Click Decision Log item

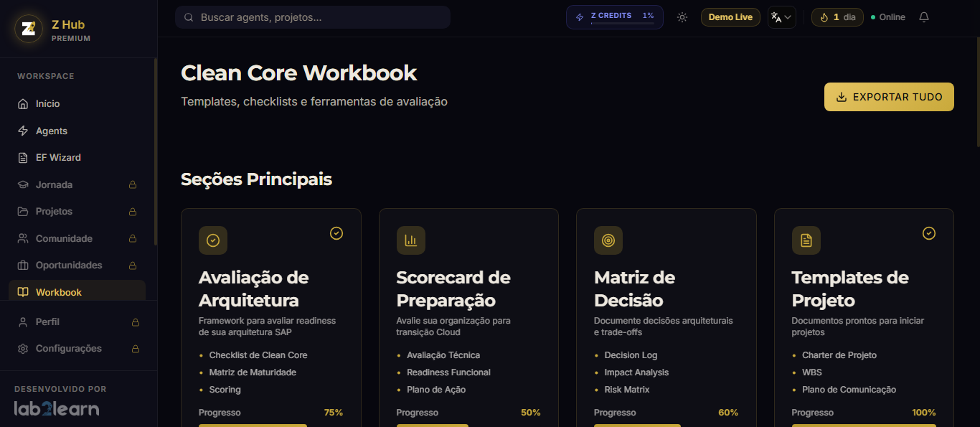pos(631,355)
